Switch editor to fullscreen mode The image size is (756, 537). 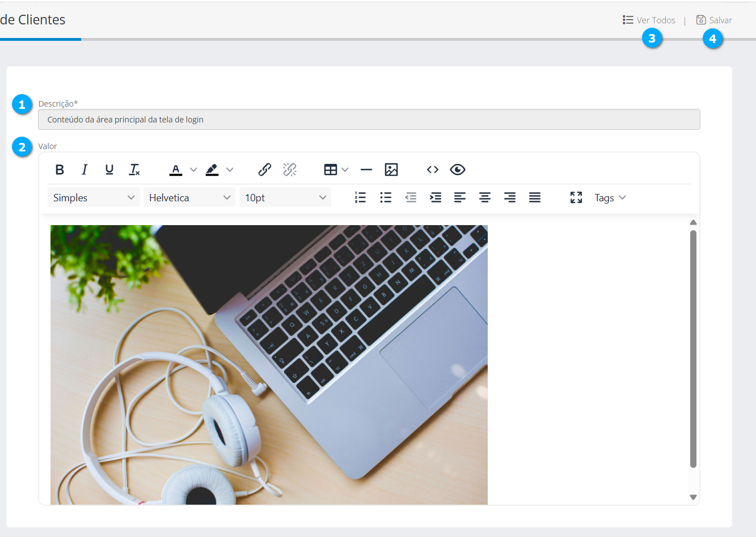tap(576, 197)
